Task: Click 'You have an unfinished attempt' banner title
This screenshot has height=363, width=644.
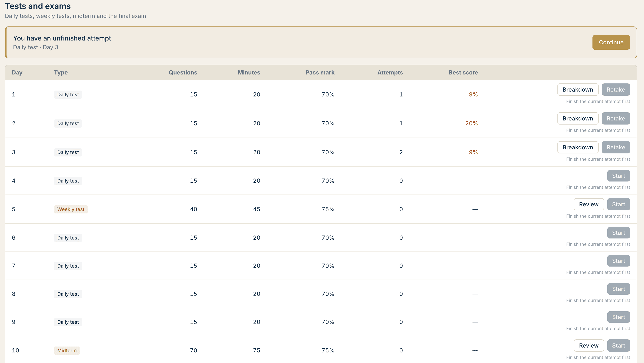Action: pos(62,38)
